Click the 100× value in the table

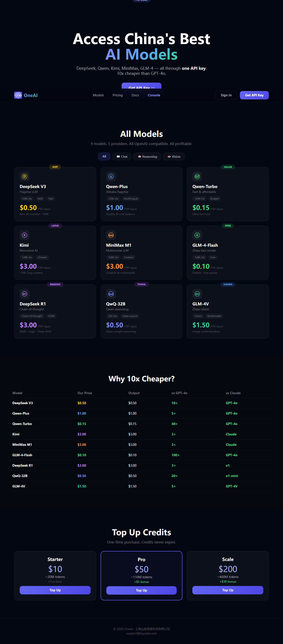[x=176, y=455]
